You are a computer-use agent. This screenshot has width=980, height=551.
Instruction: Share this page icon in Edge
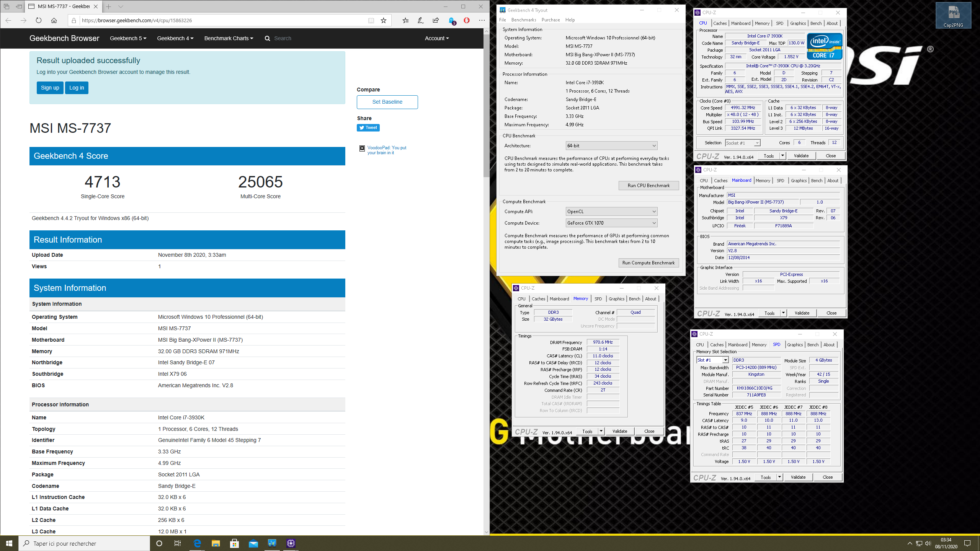[x=436, y=20]
